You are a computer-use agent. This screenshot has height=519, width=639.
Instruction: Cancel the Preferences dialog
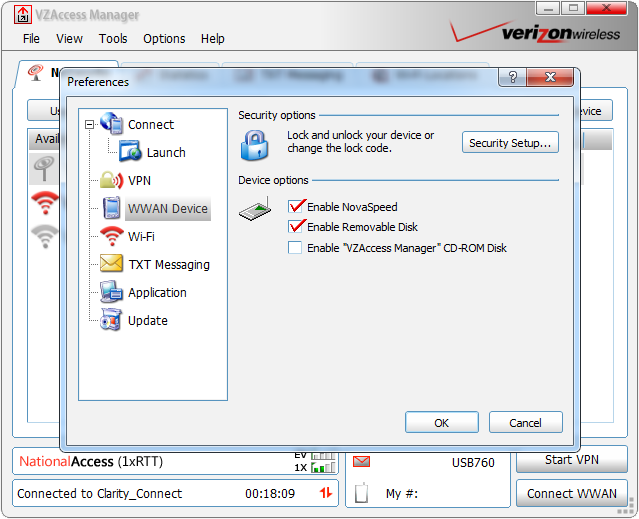click(525, 422)
